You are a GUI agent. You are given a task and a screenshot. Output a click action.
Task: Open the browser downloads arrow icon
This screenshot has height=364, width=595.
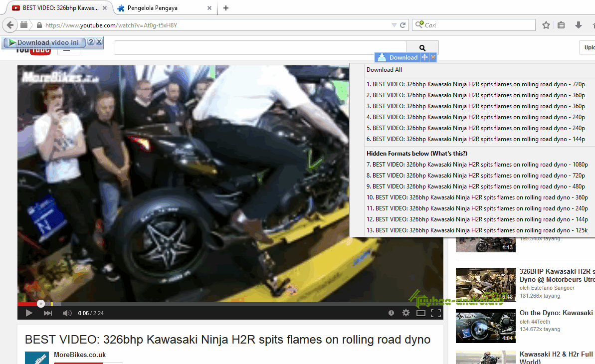(x=579, y=25)
